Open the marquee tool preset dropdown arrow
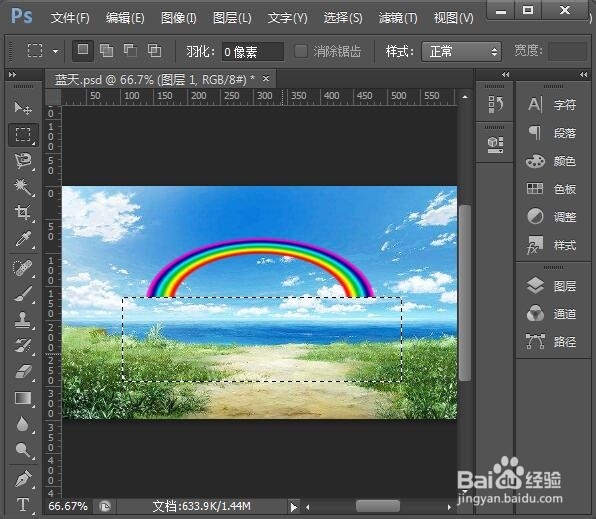 coord(55,51)
